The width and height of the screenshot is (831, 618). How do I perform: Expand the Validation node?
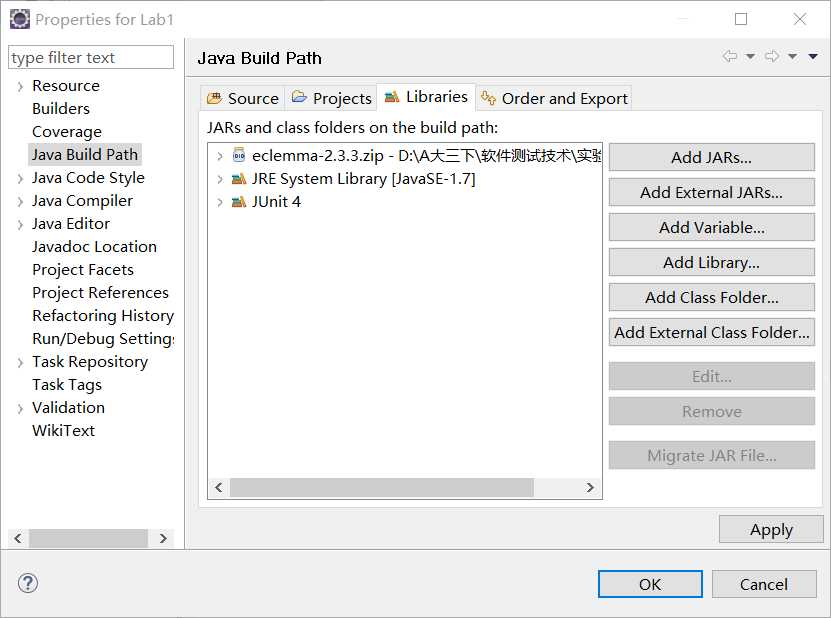pyautogui.click(x=20, y=409)
